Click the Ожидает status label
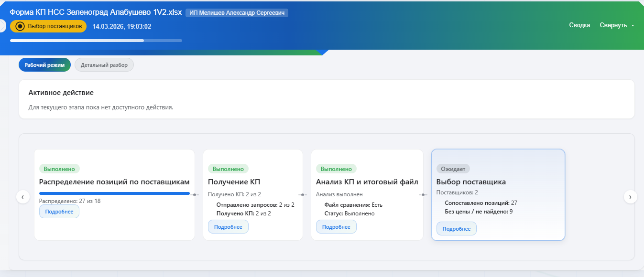 pos(453,169)
